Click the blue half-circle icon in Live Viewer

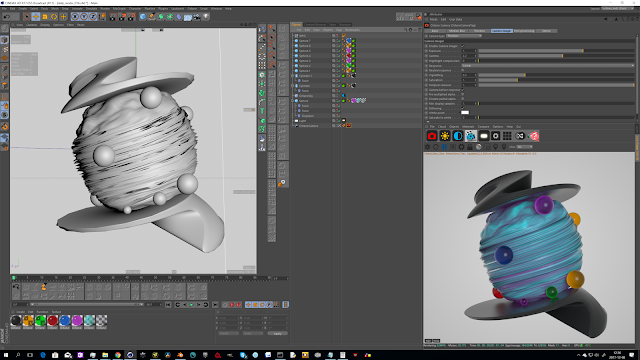tap(458, 136)
